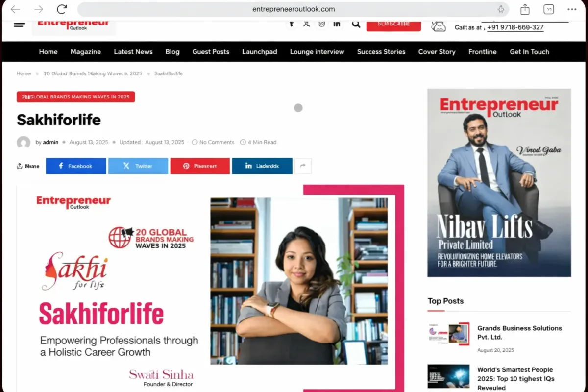This screenshot has width=588, height=392.
Task: Go back using the browser back arrow
Action: click(15, 9)
